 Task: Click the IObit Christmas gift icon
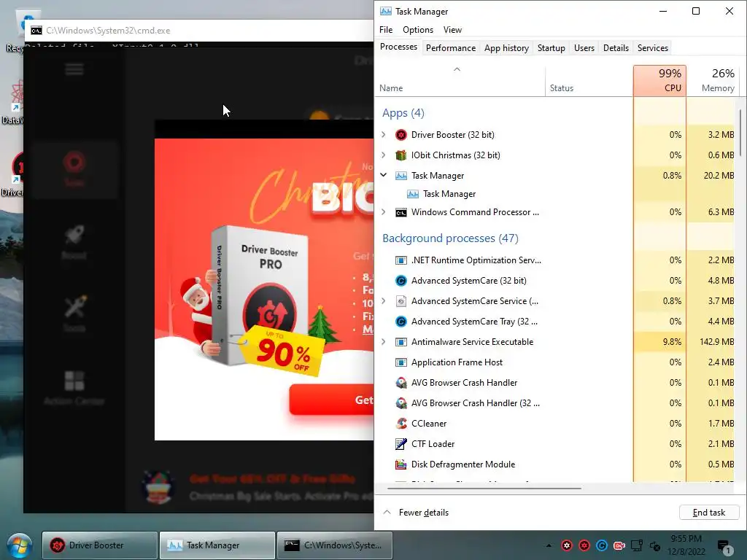(401, 155)
